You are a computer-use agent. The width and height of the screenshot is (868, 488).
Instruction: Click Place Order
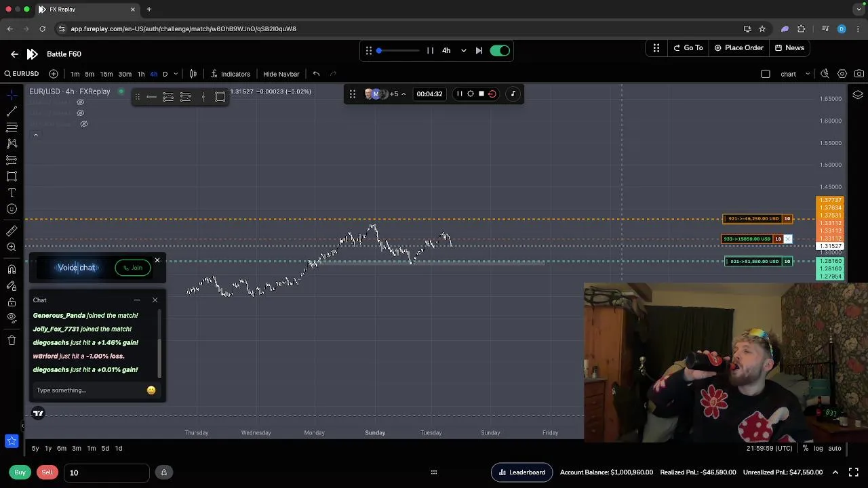(x=738, y=47)
